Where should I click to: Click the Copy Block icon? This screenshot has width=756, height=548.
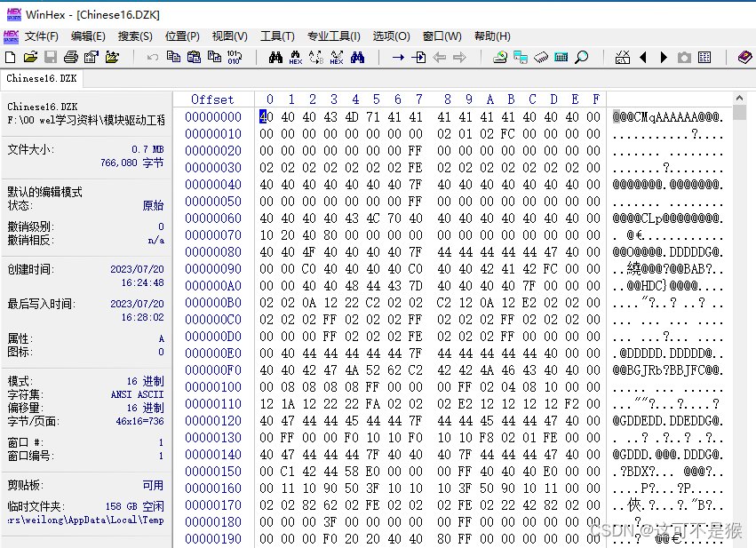pos(173,58)
